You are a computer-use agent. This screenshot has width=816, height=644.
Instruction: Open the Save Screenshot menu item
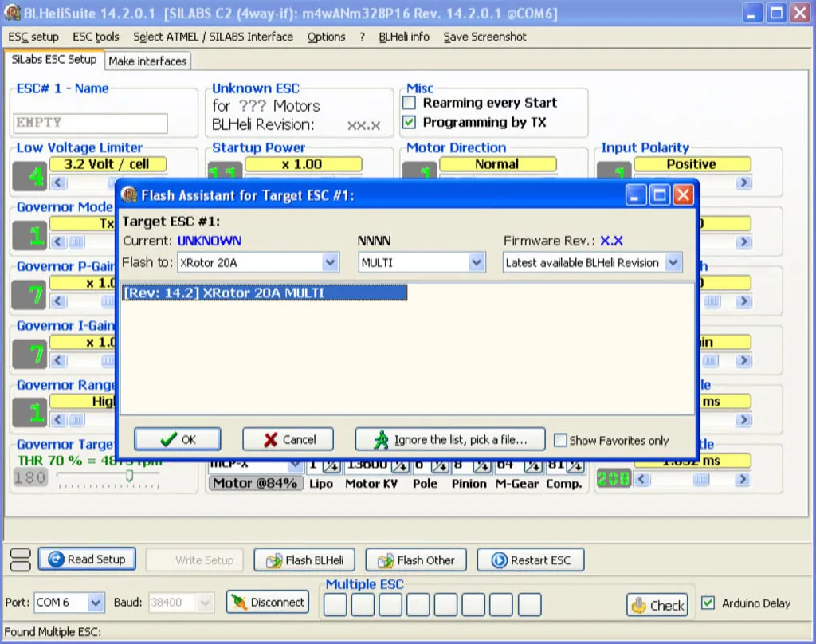(484, 37)
